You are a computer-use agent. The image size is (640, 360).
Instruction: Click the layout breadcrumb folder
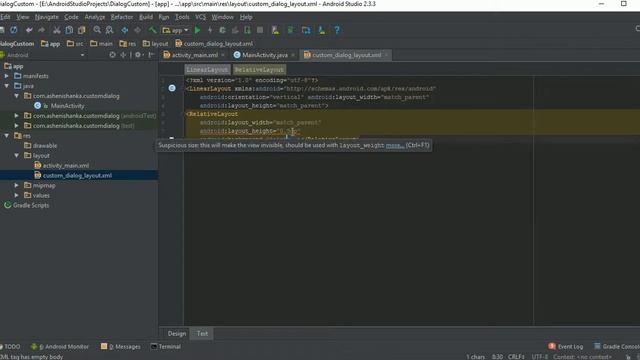point(156,44)
